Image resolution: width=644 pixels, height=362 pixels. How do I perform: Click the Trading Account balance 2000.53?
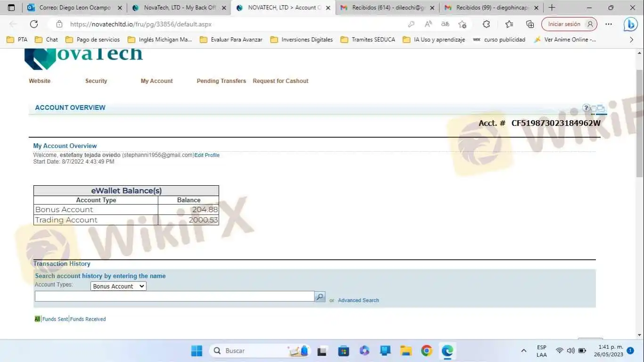point(203,220)
